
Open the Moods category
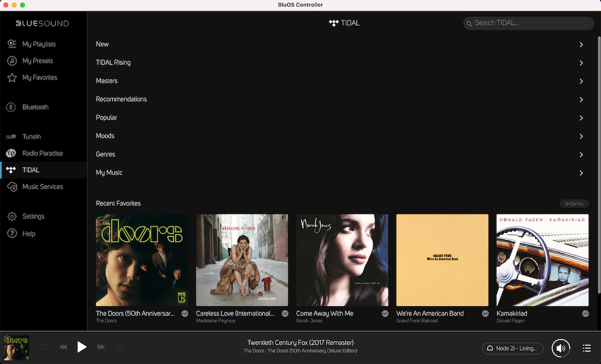[342, 136]
